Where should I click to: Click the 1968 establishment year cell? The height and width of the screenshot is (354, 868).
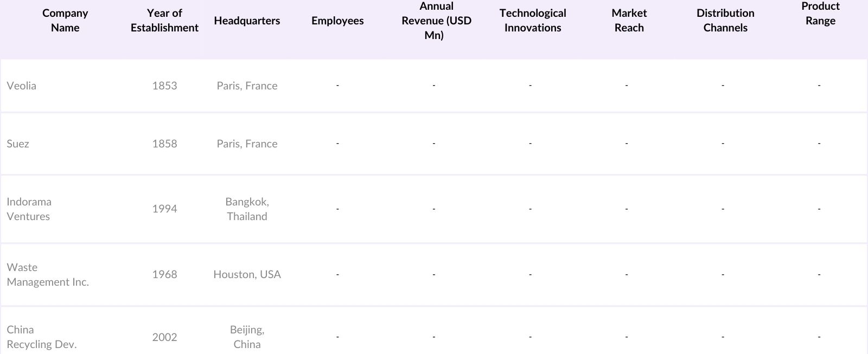click(x=164, y=274)
